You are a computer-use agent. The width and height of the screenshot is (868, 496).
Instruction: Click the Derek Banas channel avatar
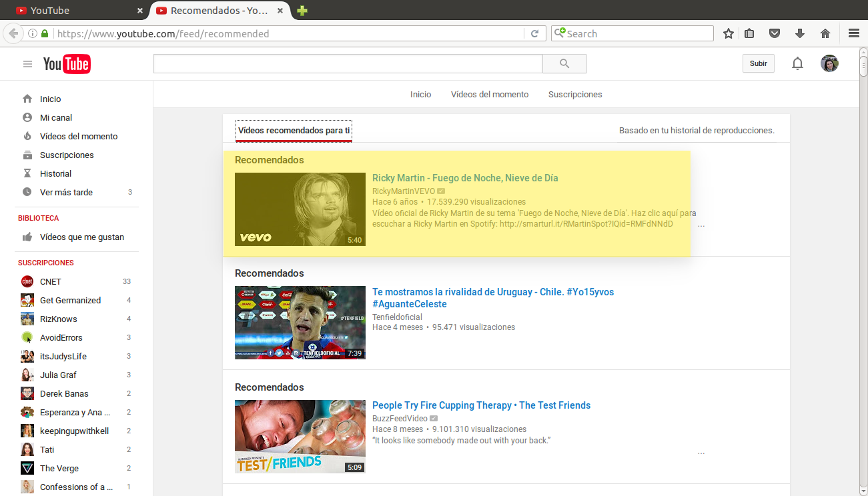pyautogui.click(x=27, y=393)
